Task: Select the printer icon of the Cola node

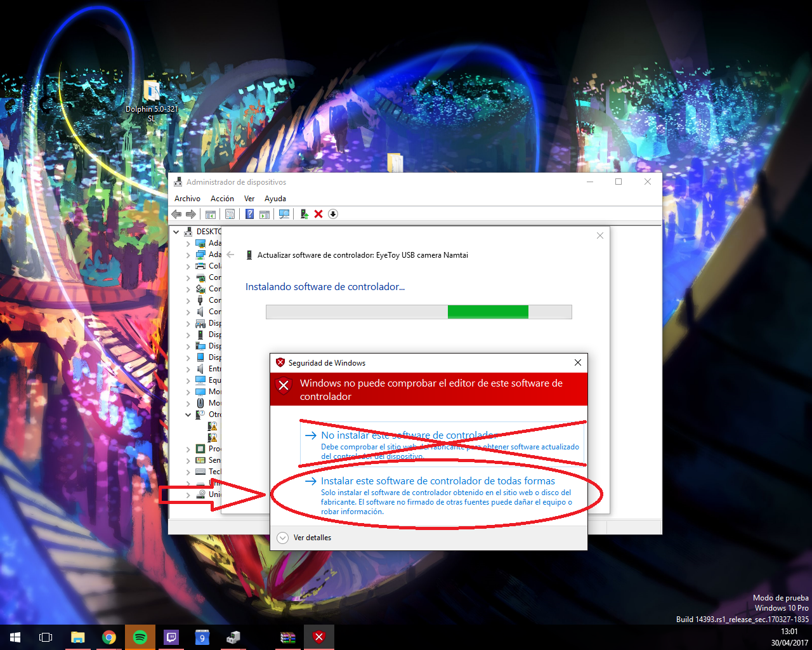Action: (200, 266)
